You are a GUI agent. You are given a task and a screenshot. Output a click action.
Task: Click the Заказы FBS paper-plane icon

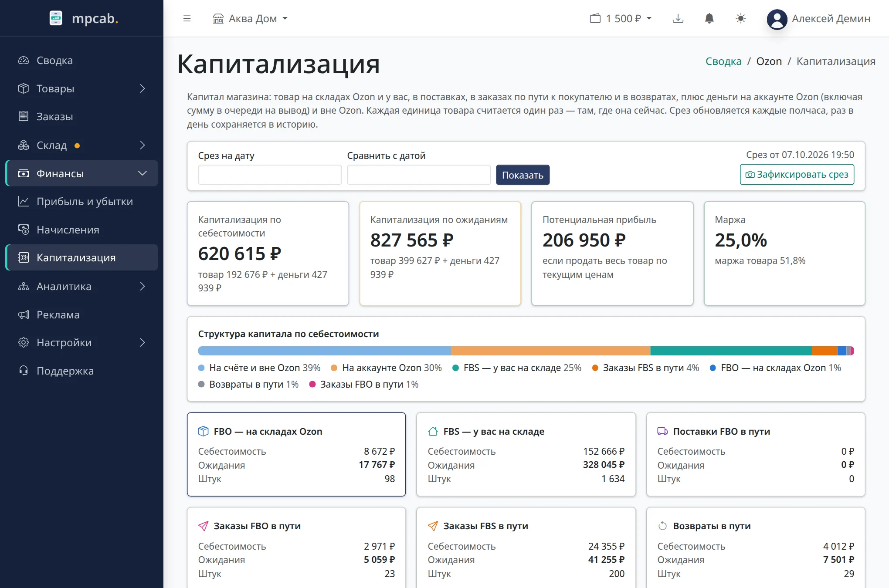click(x=433, y=526)
